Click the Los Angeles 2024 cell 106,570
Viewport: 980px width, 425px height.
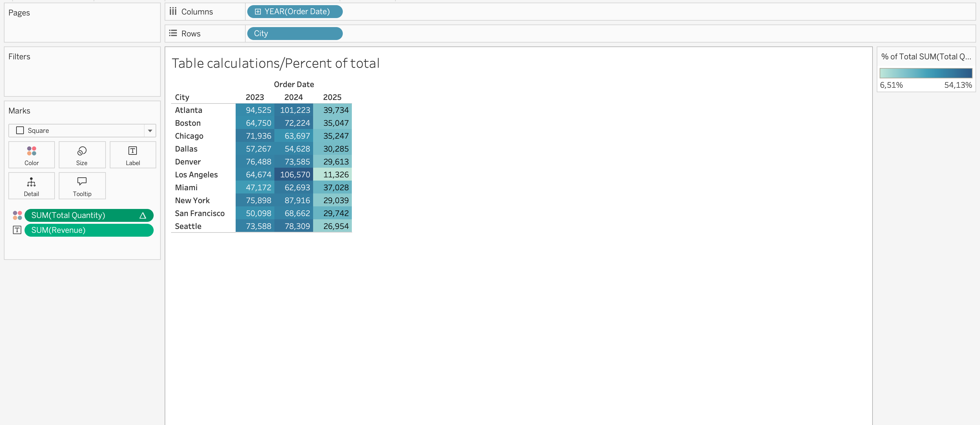(294, 174)
